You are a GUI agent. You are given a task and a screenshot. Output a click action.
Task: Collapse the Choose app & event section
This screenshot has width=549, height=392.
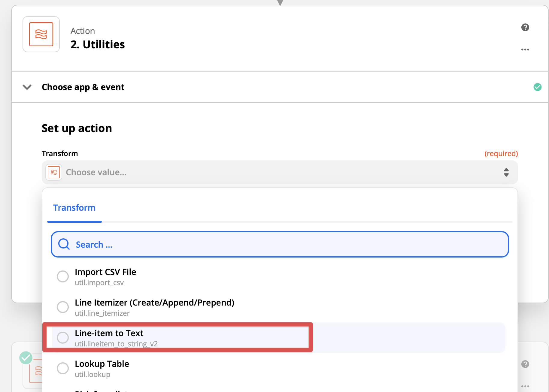[27, 87]
